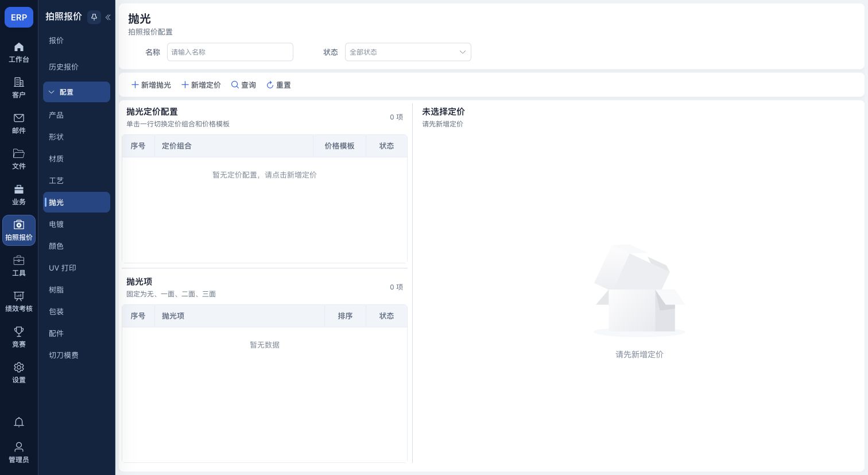Click the 新增定价 button
Image resolution: width=868 pixels, height=475 pixels.
[x=201, y=85]
